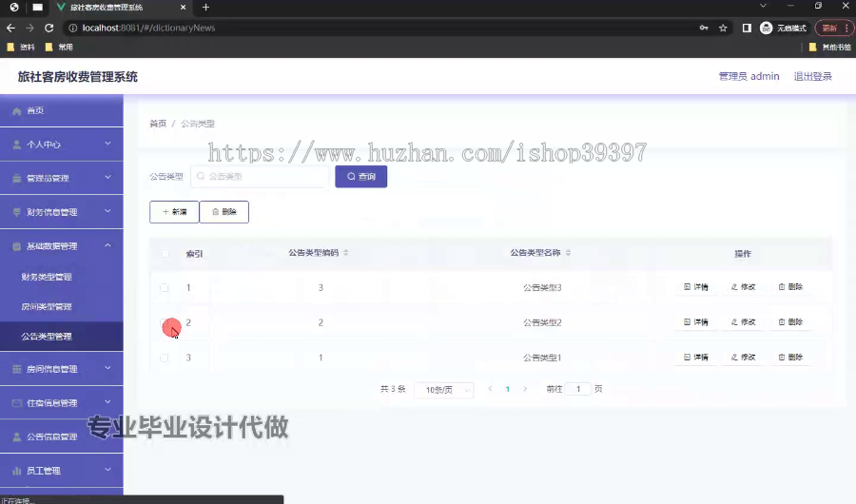856x504 pixels.
Task: Toggle the select-all checkbox in table header
Action: [165, 253]
